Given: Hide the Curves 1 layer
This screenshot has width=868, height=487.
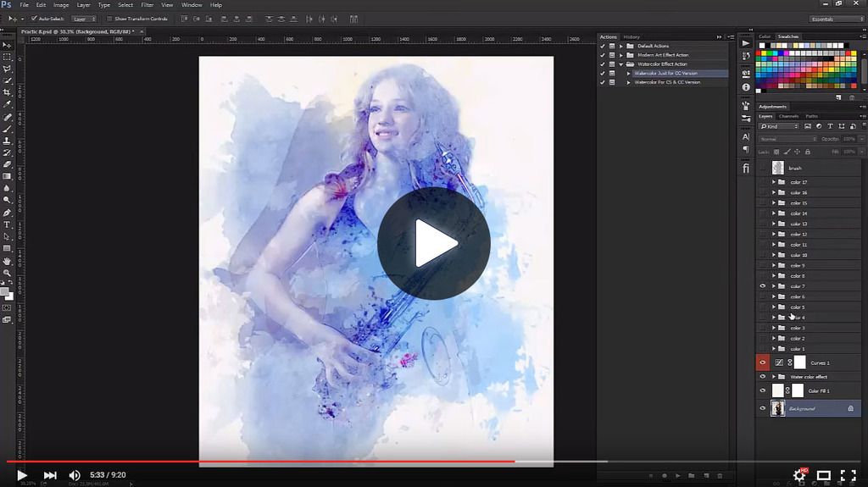Looking at the screenshot, I should tap(762, 363).
